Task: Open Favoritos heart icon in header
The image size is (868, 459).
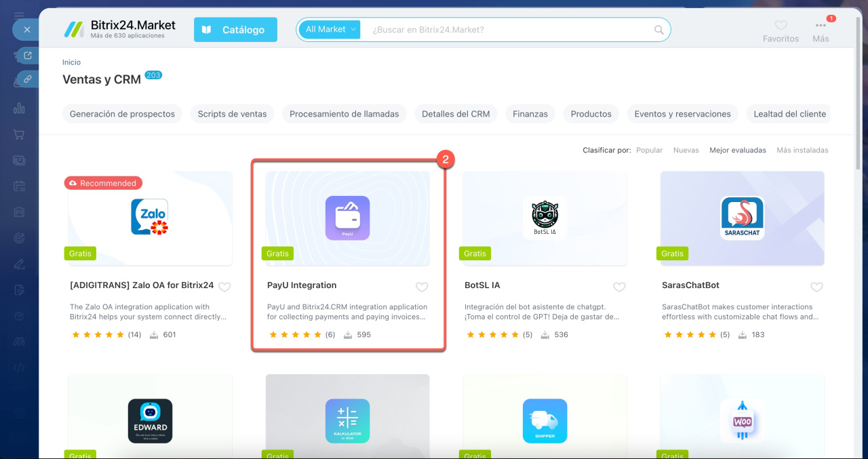Action: click(x=781, y=26)
